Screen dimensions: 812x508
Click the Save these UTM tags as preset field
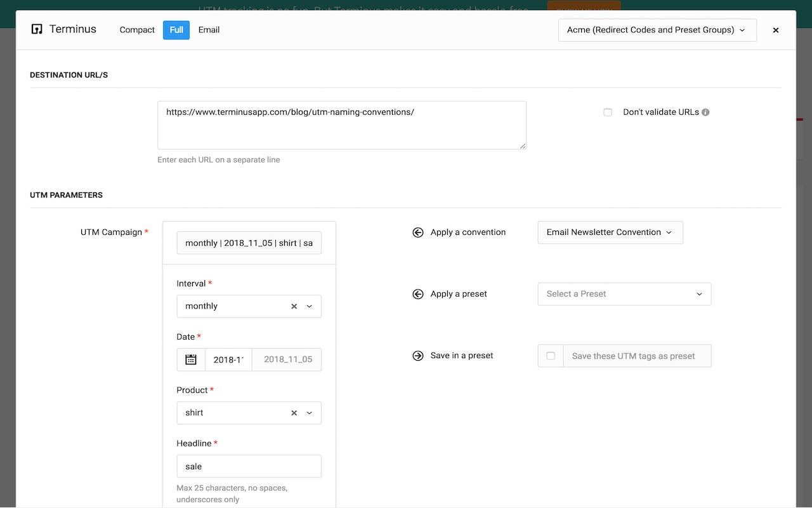coord(637,356)
